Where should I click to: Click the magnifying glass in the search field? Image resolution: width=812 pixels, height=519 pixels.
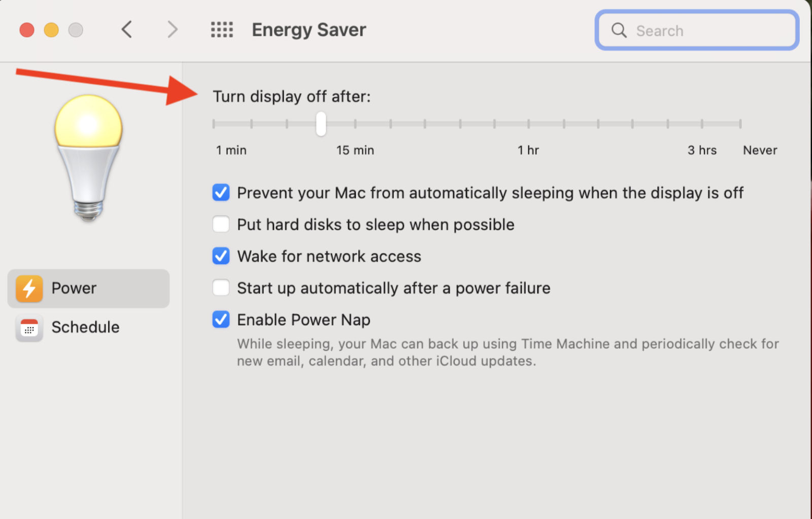coord(619,30)
